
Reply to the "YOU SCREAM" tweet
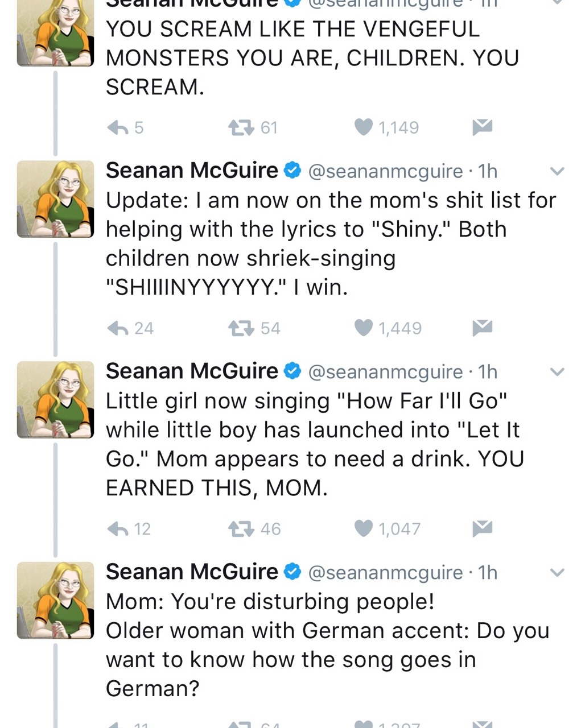tap(118, 128)
